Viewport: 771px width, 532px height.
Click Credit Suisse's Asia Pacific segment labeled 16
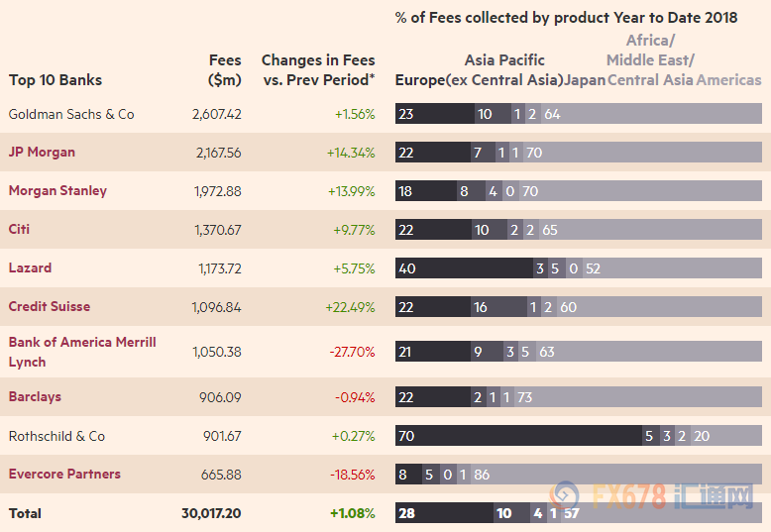tap(498, 307)
